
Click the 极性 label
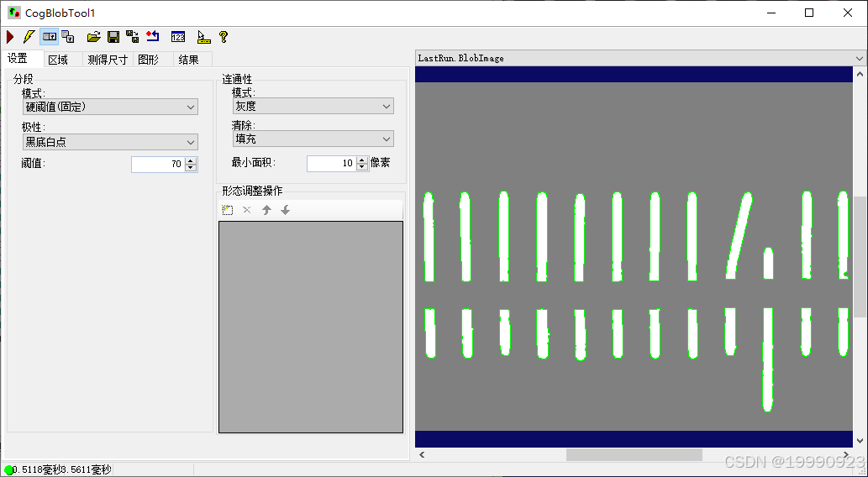pyautogui.click(x=32, y=128)
